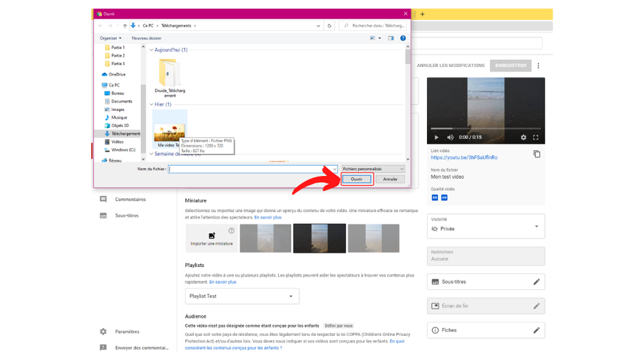
Task: Select the middle dark-bordered thumbnail
Action: (319, 239)
